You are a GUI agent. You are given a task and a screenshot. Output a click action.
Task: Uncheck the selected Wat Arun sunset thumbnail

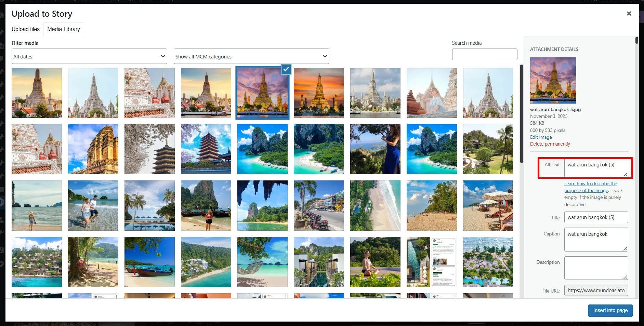[286, 69]
